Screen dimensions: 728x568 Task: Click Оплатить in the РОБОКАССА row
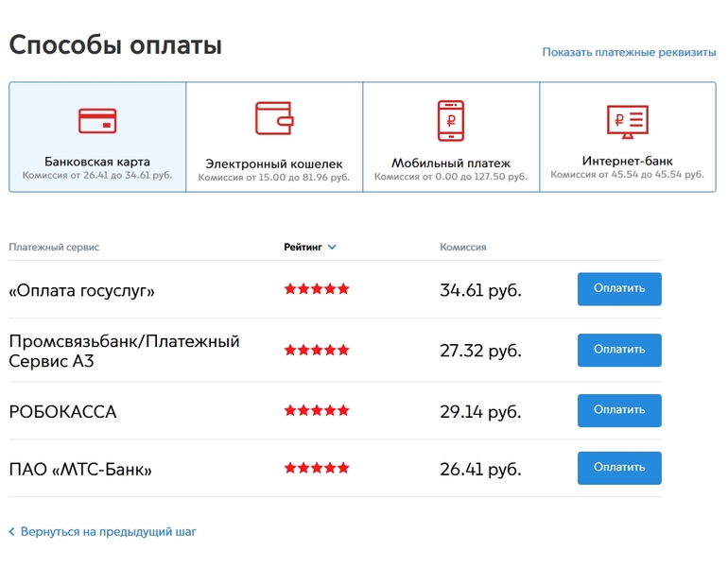619,410
